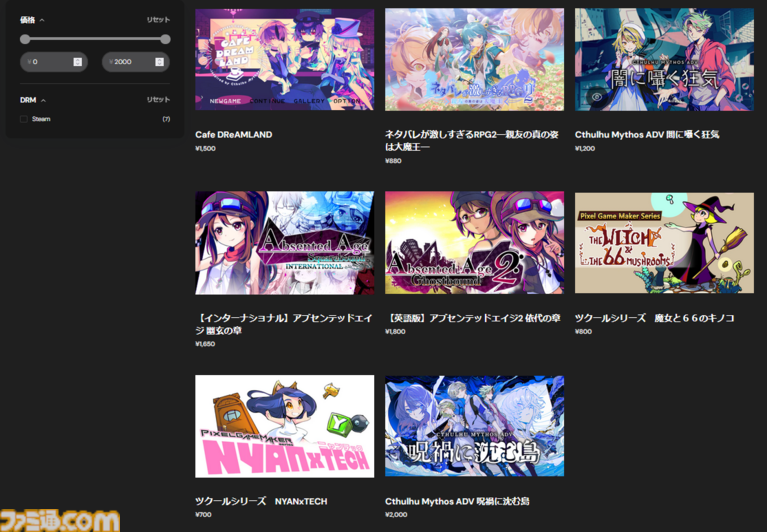
Task: Click the ¥1,200 price text
Action: 585,149
